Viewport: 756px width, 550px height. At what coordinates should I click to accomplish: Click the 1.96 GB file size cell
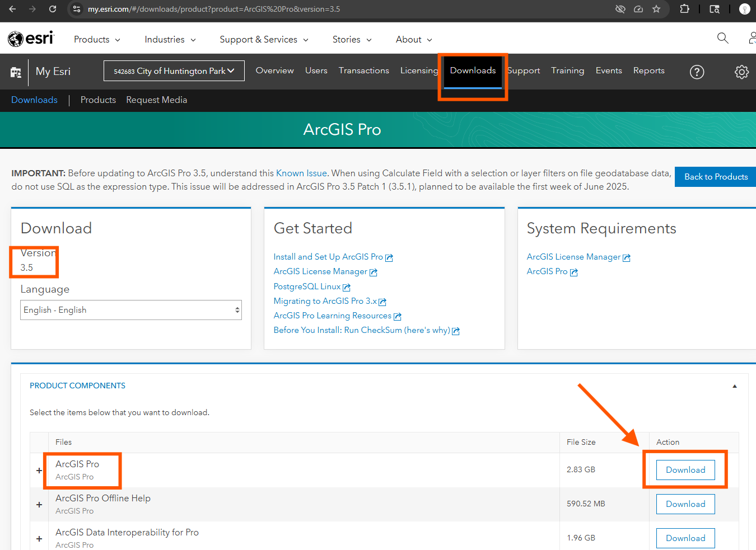pyautogui.click(x=581, y=538)
